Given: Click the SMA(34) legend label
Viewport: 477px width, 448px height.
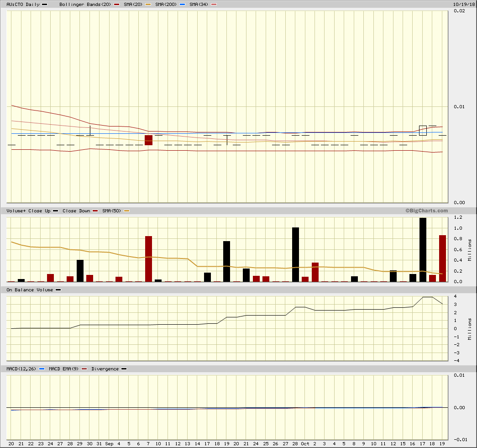Looking at the screenshot, I should coord(199,5).
